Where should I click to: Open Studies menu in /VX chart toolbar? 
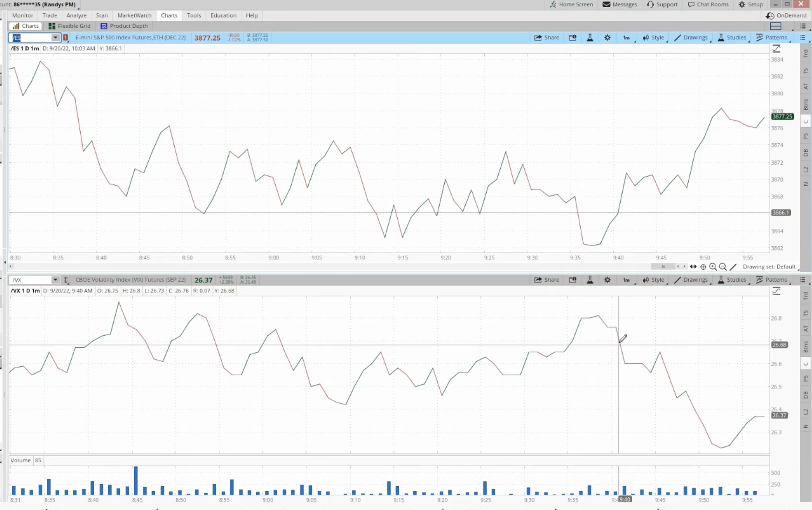pos(732,280)
